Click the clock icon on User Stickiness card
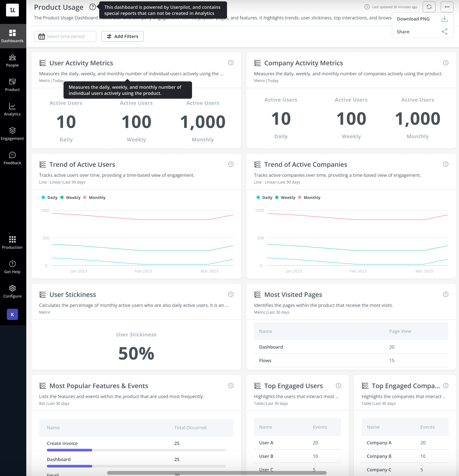This screenshot has width=459, height=476. pos(231,294)
